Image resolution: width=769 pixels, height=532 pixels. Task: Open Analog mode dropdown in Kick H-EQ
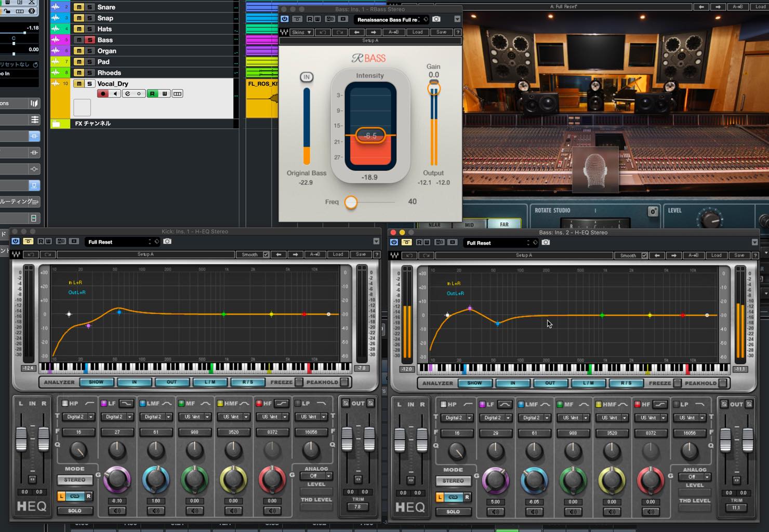(x=316, y=476)
